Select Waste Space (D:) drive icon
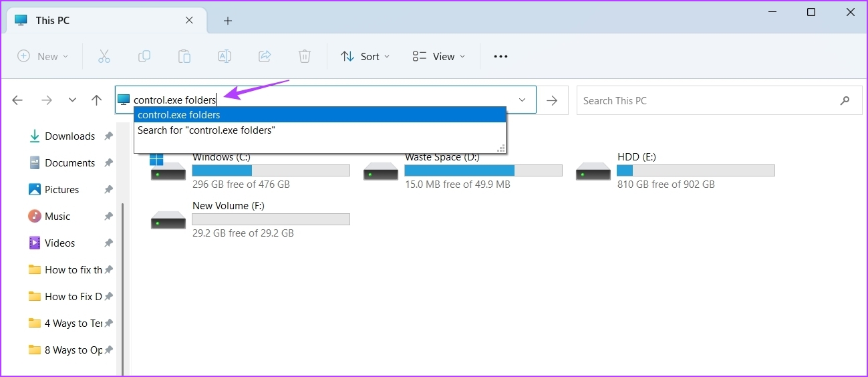The image size is (868, 377). [x=381, y=172]
